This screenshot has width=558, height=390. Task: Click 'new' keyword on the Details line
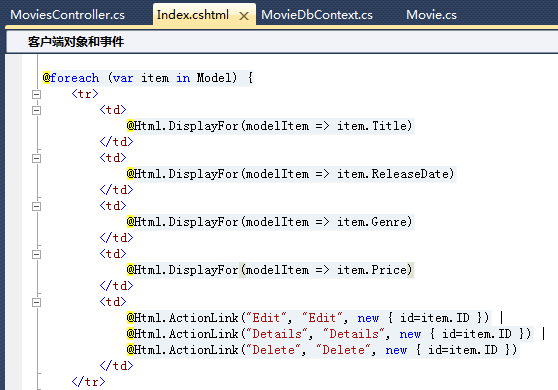tap(410, 334)
